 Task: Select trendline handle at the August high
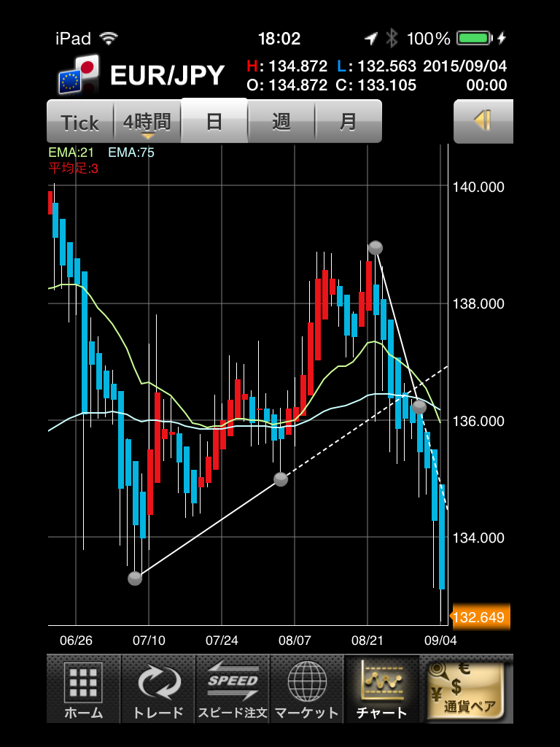[376, 248]
